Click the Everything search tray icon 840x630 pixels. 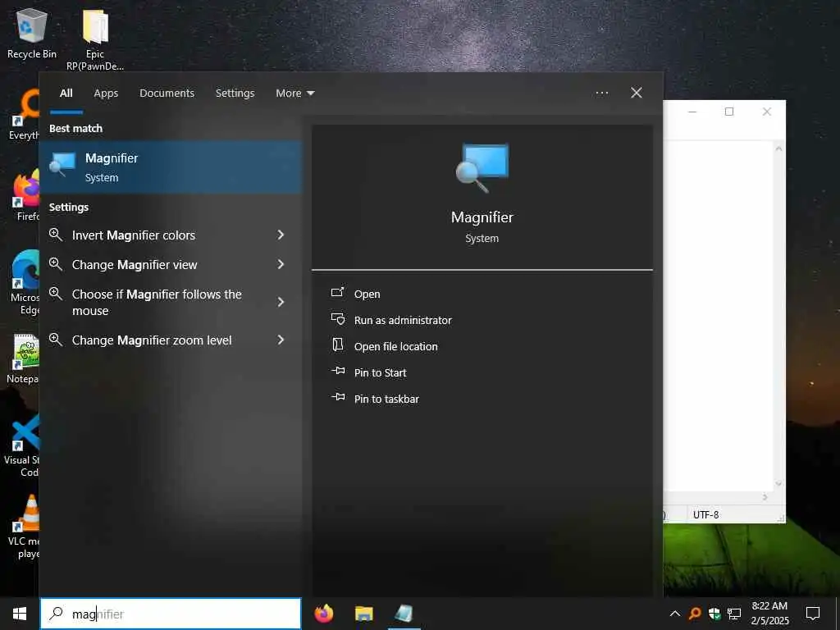(x=695, y=614)
